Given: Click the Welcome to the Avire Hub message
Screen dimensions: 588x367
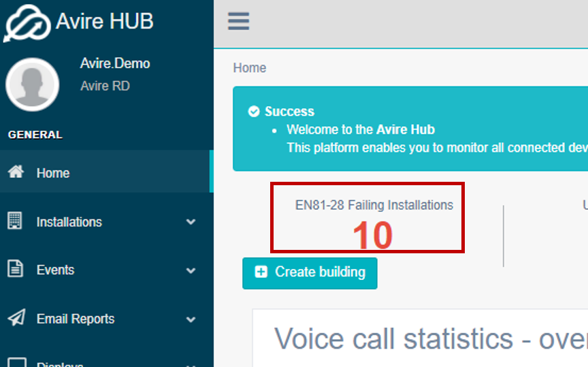Looking at the screenshot, I should pos(361,129).
